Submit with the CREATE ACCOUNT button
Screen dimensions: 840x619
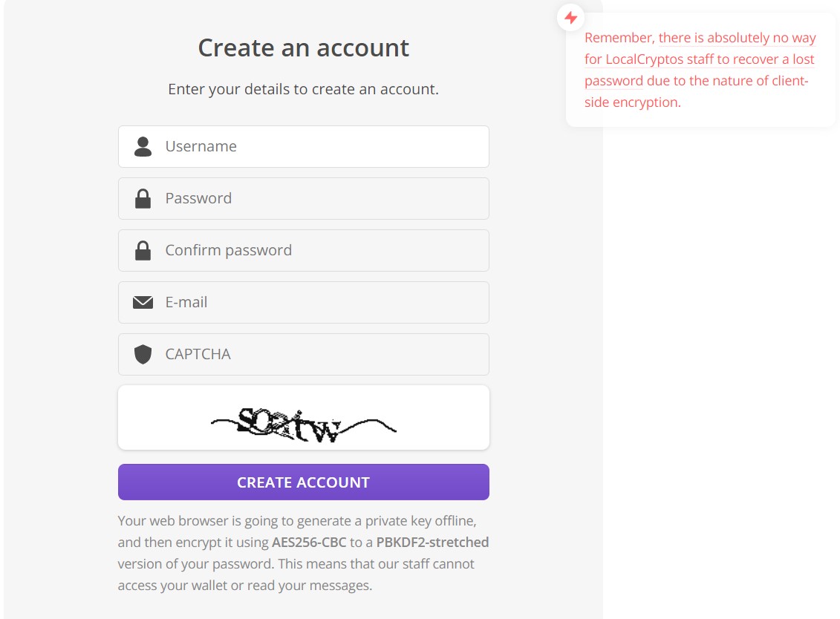pyautogui.click(x=303, y=482)
